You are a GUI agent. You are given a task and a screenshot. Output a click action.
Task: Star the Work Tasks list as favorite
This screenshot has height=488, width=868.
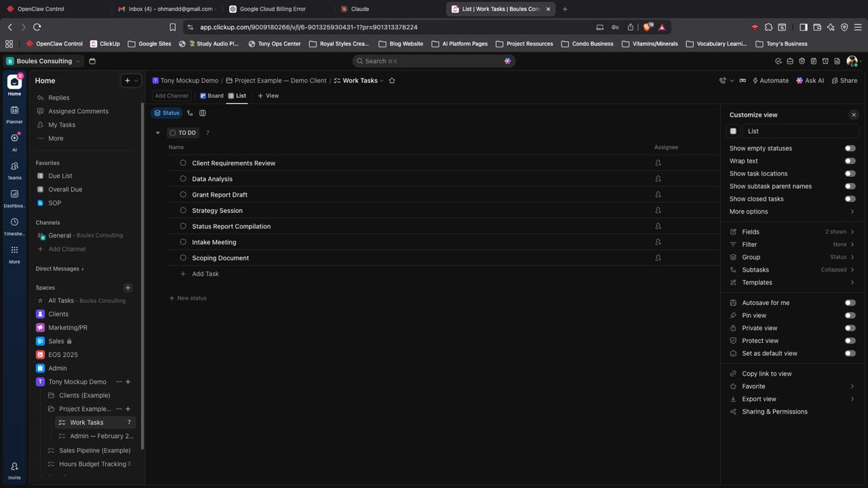392,81
